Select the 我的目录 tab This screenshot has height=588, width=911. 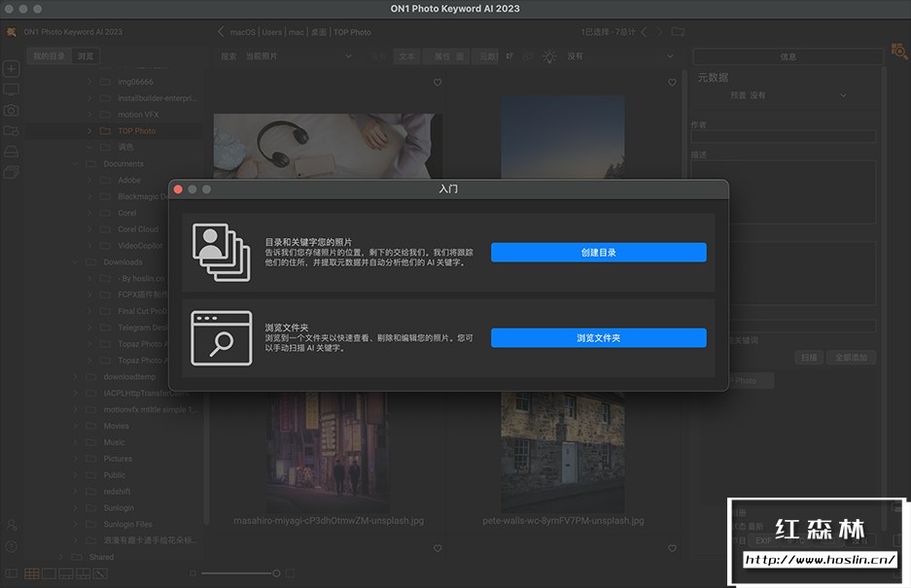[x=49, y=56]
